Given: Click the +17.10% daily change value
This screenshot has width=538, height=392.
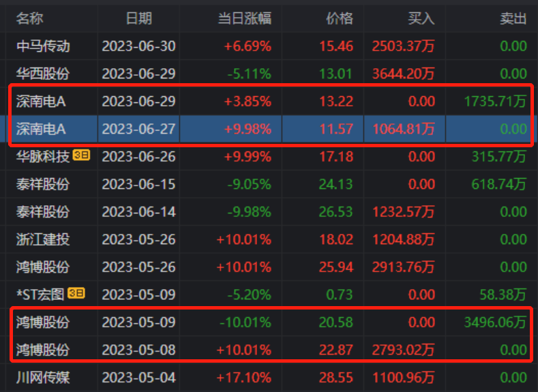Looking at the screenshot, I should (243, 378).
